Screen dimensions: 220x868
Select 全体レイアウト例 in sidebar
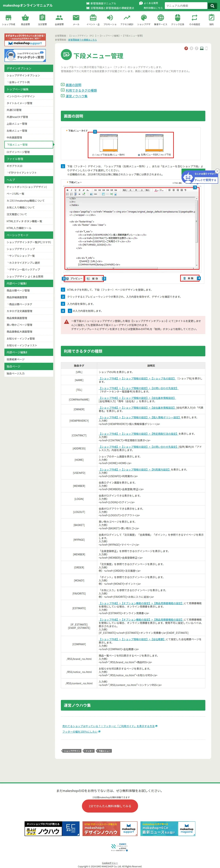[29, 82]
